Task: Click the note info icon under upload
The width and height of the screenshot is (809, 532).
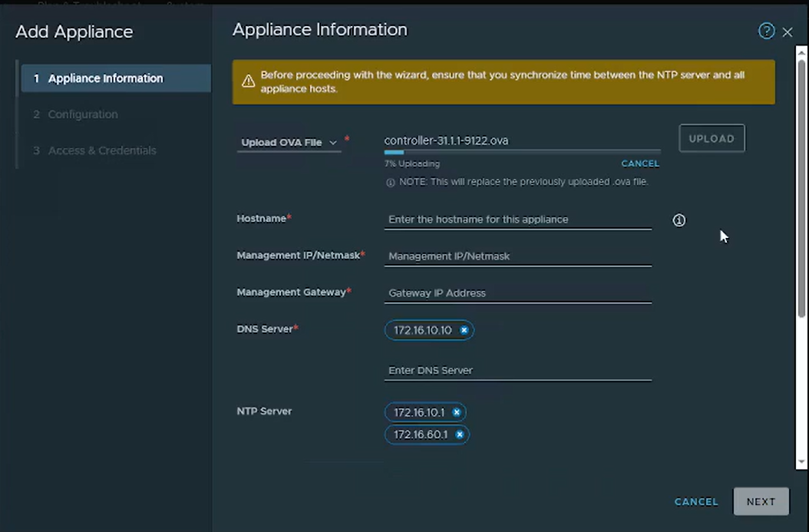Action: point(390,183)
